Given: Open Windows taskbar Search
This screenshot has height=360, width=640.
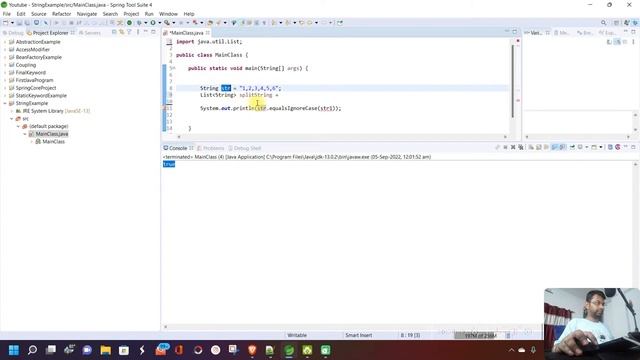Looking at the screenshot, I should [x=32, y=350].
